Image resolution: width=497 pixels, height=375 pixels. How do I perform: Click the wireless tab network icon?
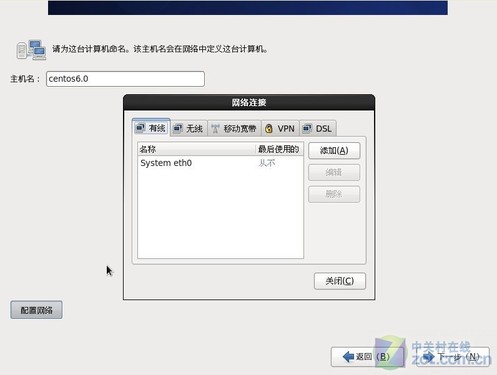(x=178, y=128)
